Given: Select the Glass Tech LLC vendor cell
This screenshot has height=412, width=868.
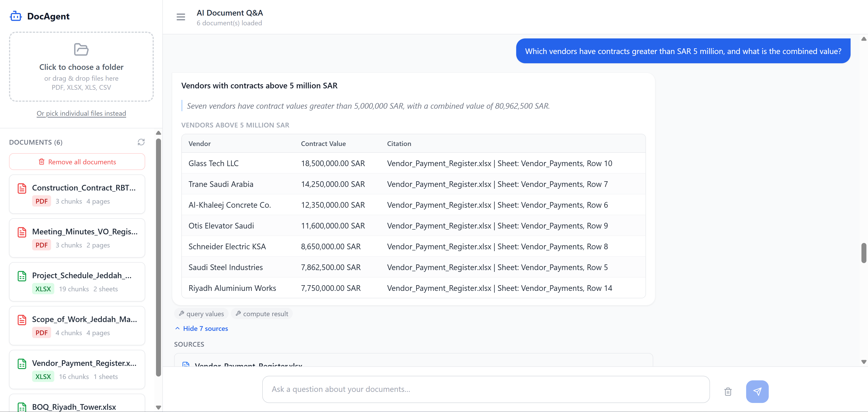Looking at the screenshot, I should pyautogui.click(x=213, y=163).
